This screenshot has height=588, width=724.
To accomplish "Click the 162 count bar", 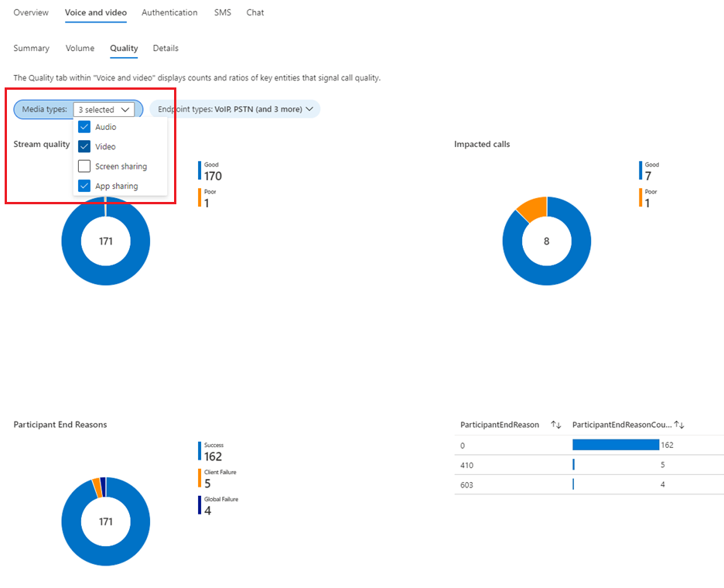I will (x=616, y=445).
